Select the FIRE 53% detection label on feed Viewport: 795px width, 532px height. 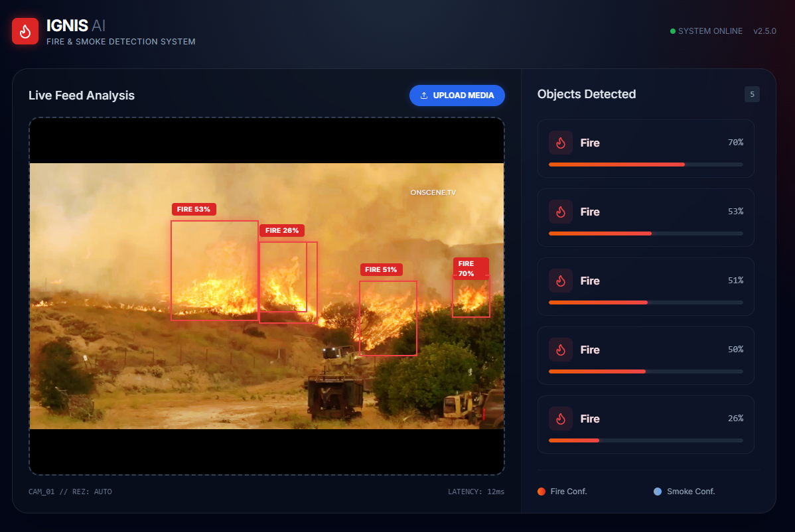[194, 210]
